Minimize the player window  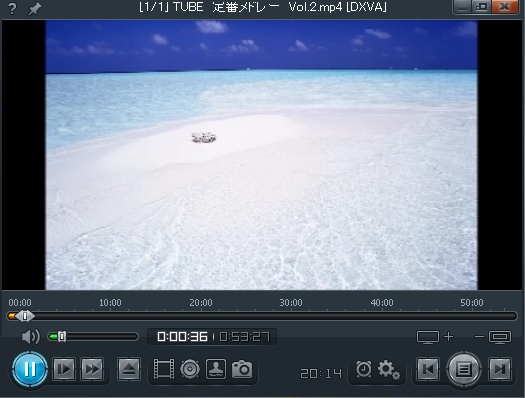[x=462, y=7]
